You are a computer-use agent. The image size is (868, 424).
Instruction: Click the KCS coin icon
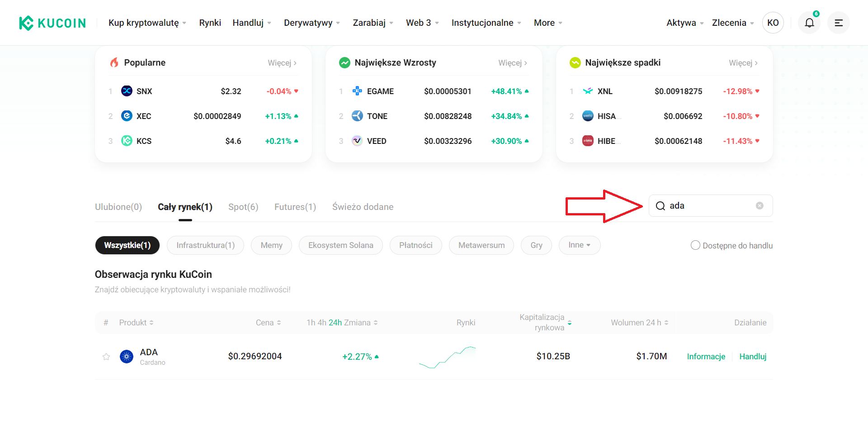point(127,141)
